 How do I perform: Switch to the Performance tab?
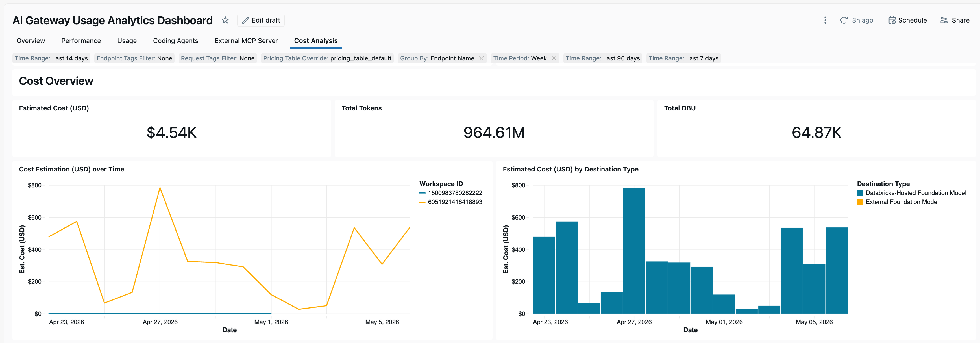(81, 41)
